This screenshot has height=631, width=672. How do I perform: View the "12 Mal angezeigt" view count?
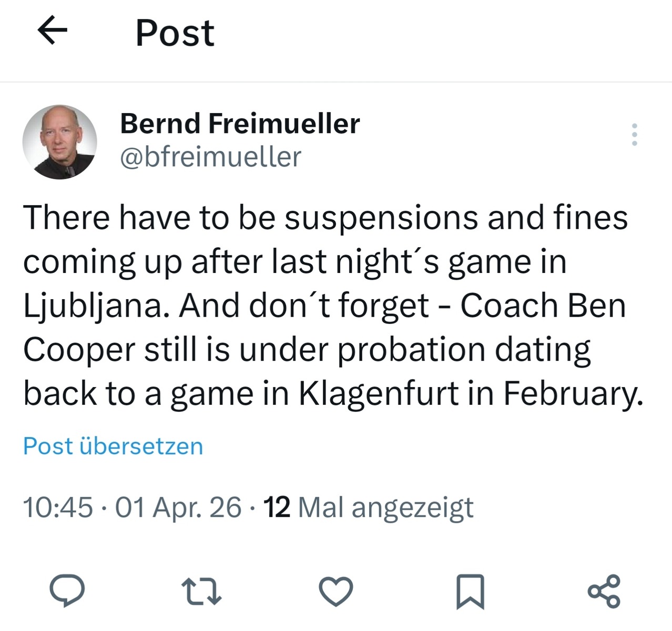pos(368,507)
